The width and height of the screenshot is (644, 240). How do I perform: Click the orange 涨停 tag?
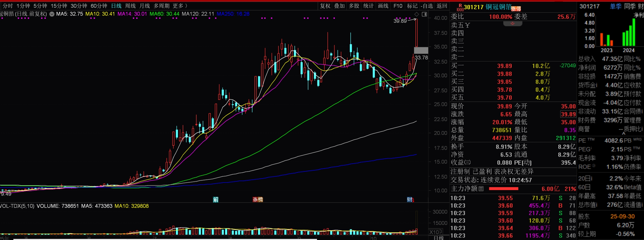click(x=516, y=9)
